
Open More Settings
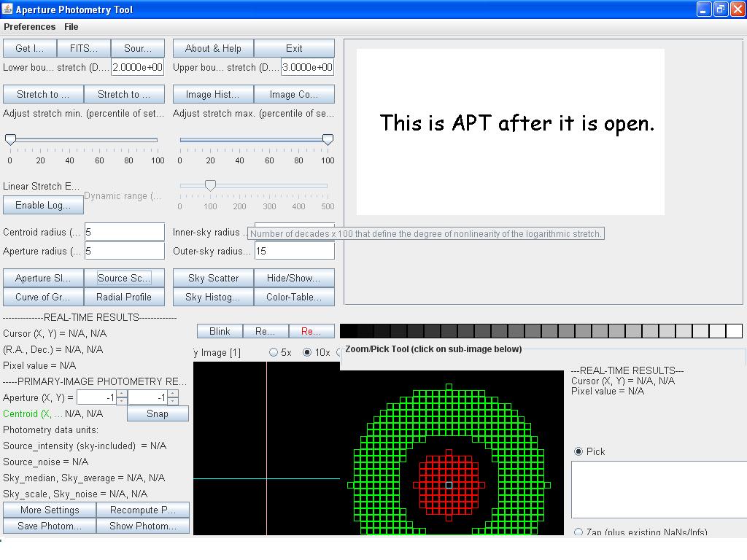pyautogui.click(x=50, y=510)
